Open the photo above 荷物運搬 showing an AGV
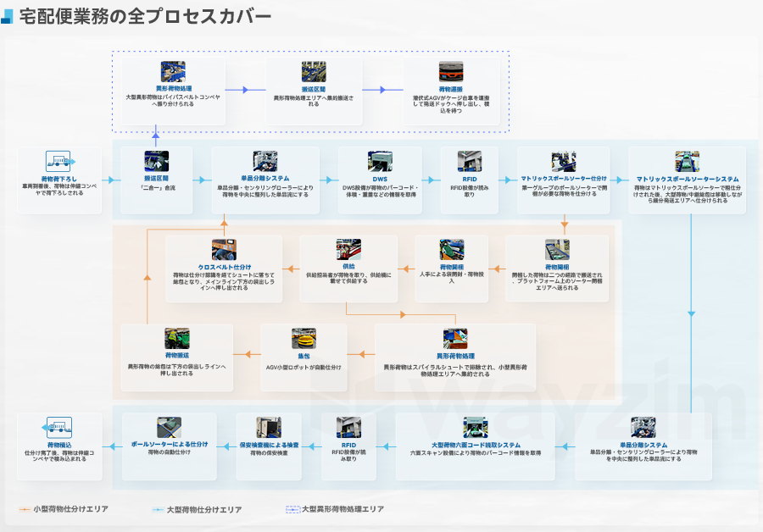 tap(451, 71)
